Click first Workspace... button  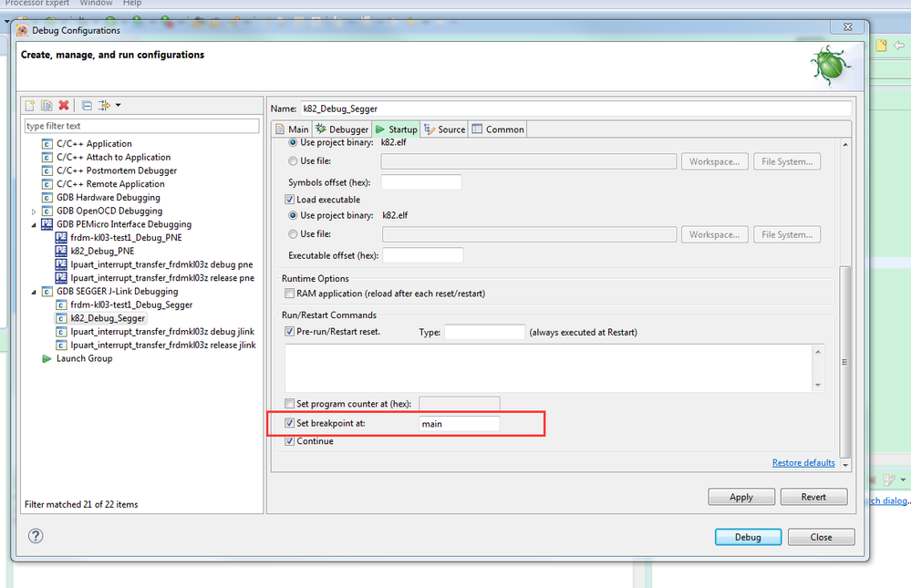click(715, 161)
